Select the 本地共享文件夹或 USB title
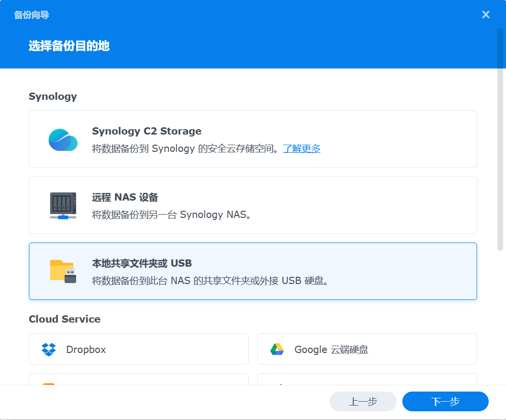The image size is (506, 420). 142,263
